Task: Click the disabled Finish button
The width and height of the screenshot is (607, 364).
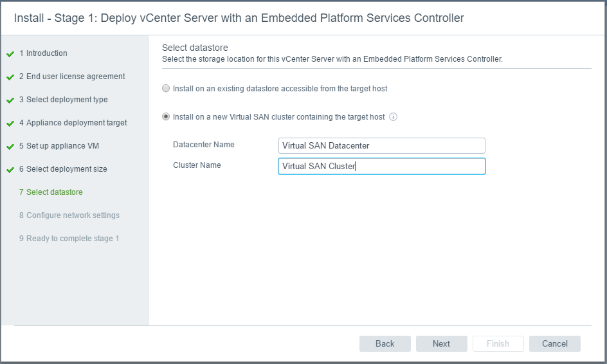Action: [498, 343]
